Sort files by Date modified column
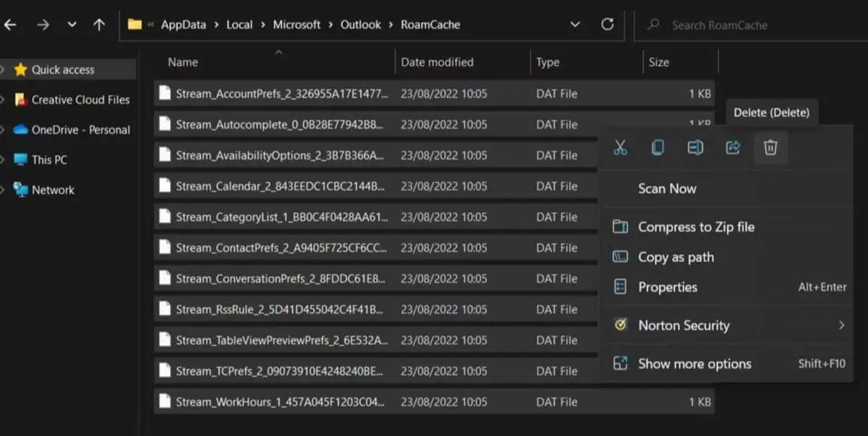 437,62
